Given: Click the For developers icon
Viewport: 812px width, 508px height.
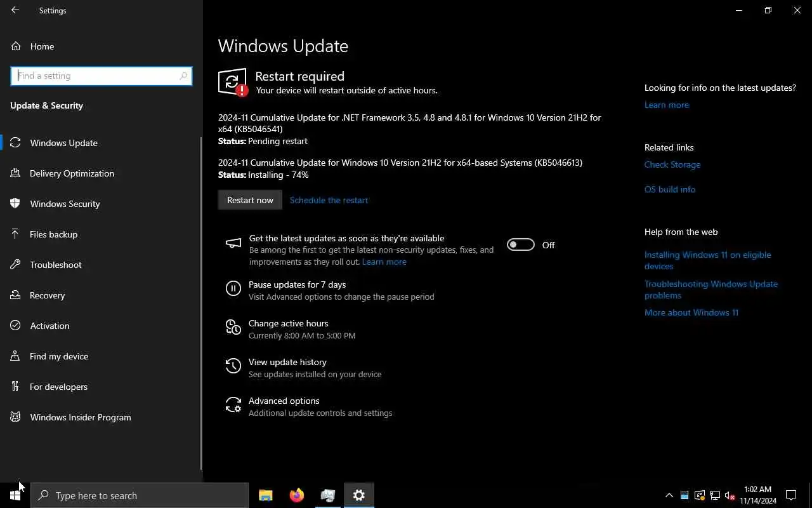Looking at the screenshot, I should click(x=15, y=387).
